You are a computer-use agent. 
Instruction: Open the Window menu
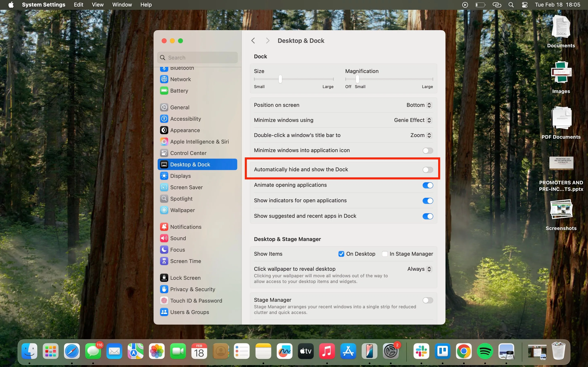[122, 5]
